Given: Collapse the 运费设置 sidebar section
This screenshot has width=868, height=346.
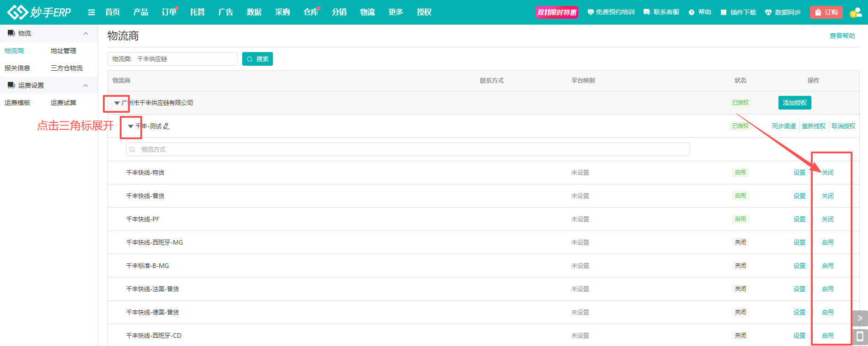Looking at the screenshot, I should click(x=85, y=85).
